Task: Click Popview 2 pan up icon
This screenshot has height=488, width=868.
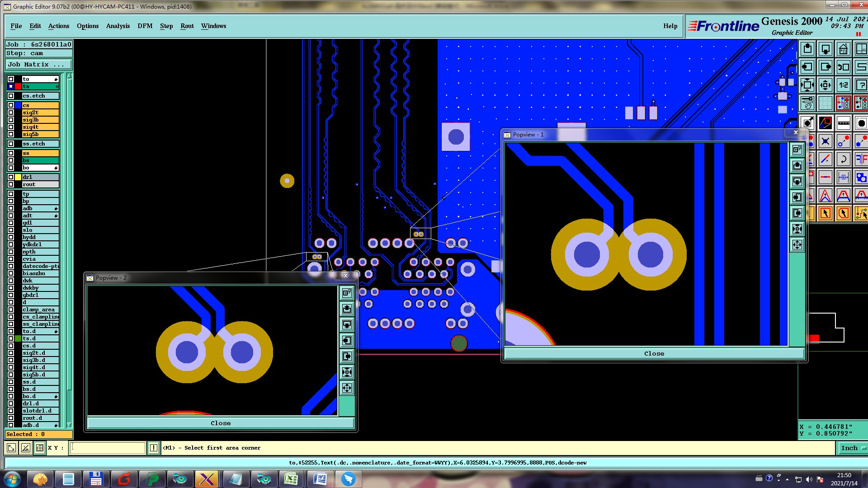Action: coord(347,309)
